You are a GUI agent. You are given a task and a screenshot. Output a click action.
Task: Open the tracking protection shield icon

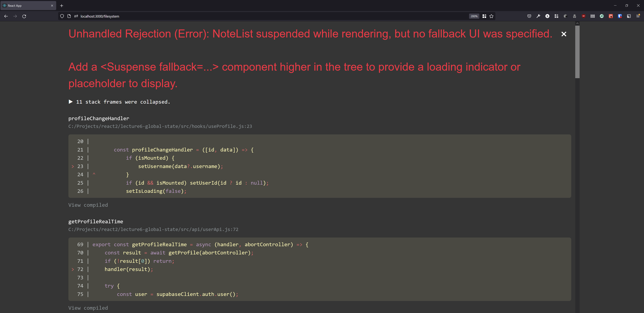tap(62, 16)
